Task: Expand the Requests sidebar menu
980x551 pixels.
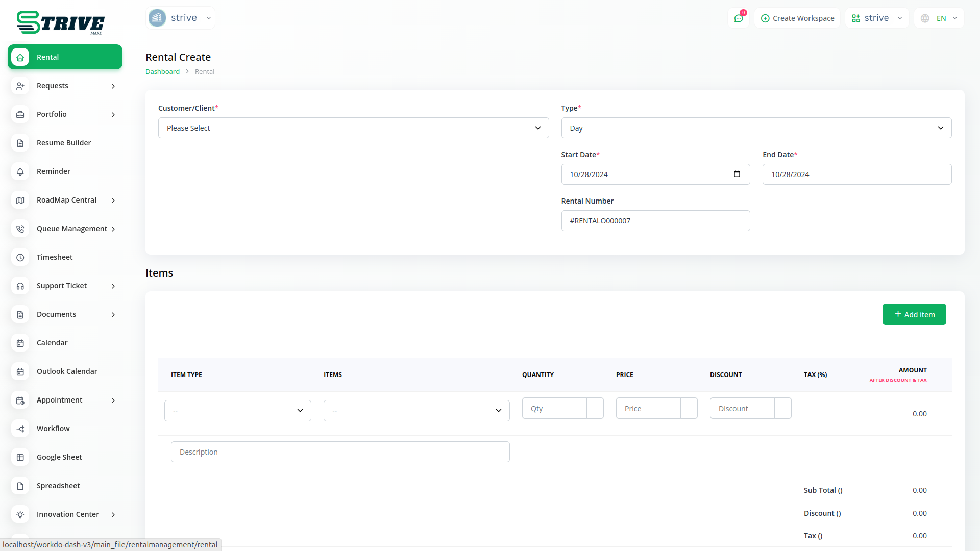Action: point(65,86)
